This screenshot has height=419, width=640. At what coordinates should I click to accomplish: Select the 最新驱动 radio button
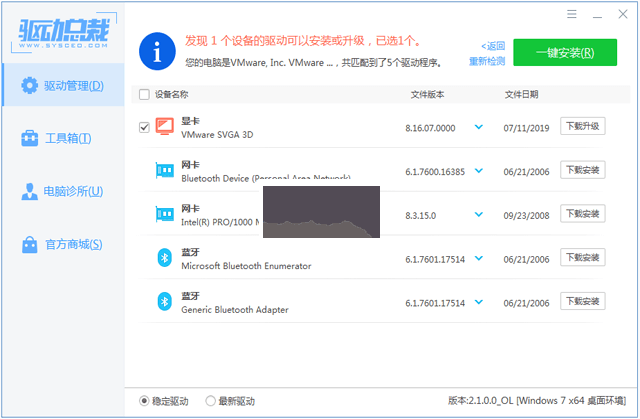210,401
